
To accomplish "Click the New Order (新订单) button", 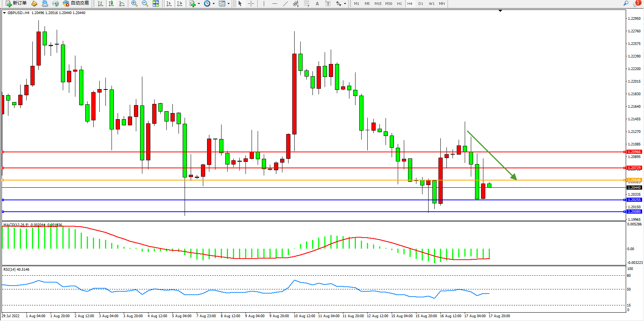I will pos(16,3).
